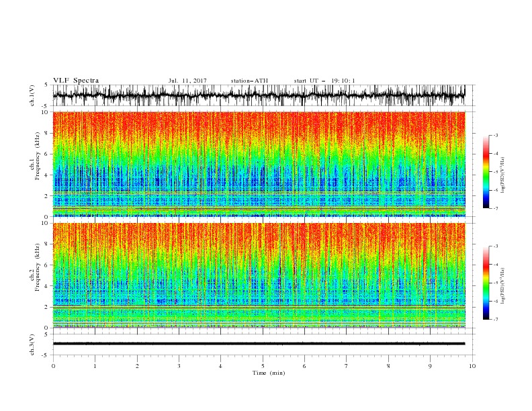Viewport: 532px width, 411px height.
Task: Click the "-5" volt tick of ch.3 waveform
Action: (45, 355)
